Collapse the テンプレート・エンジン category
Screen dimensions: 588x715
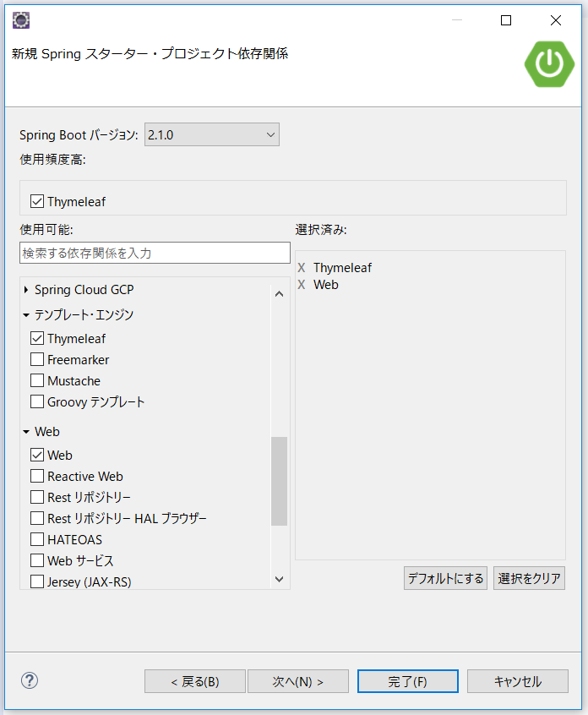click(x=26, y=314)
